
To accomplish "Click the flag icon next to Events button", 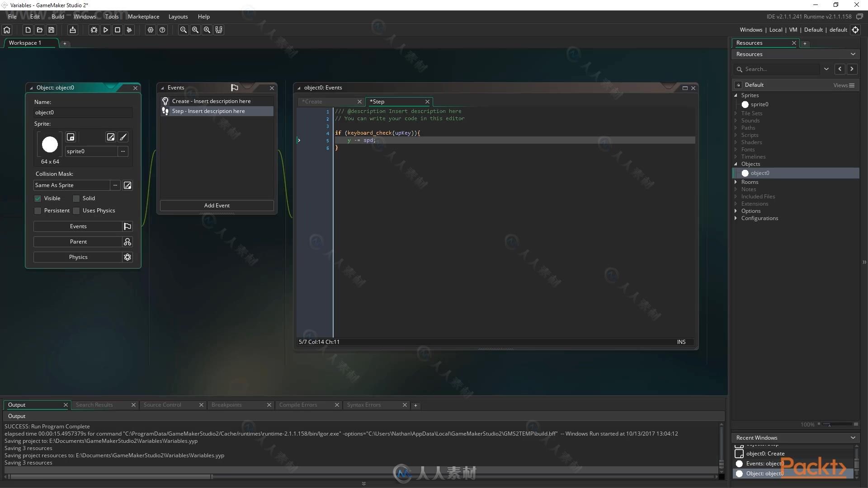I will tap(127, 226).
